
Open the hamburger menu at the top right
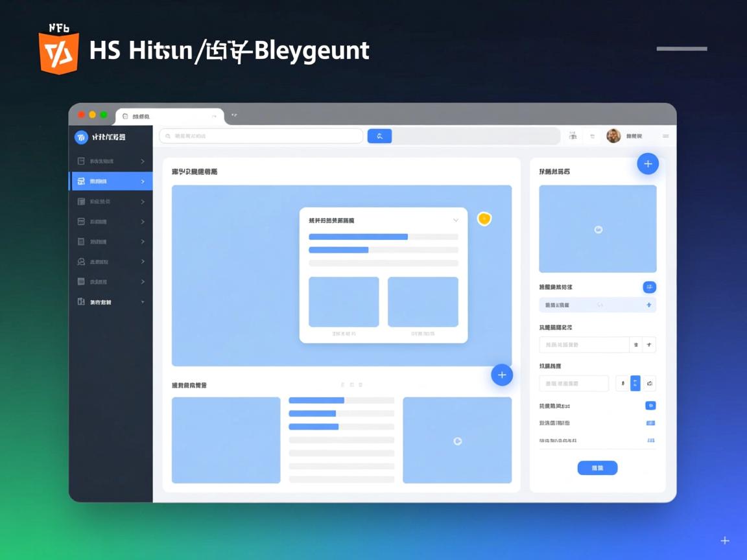(x=666, y=136)
